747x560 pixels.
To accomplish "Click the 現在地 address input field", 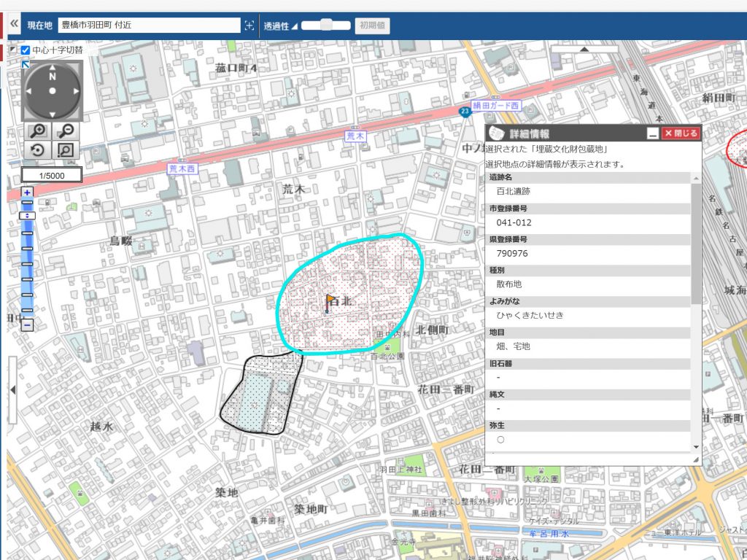I will click(x=149, y=26).
